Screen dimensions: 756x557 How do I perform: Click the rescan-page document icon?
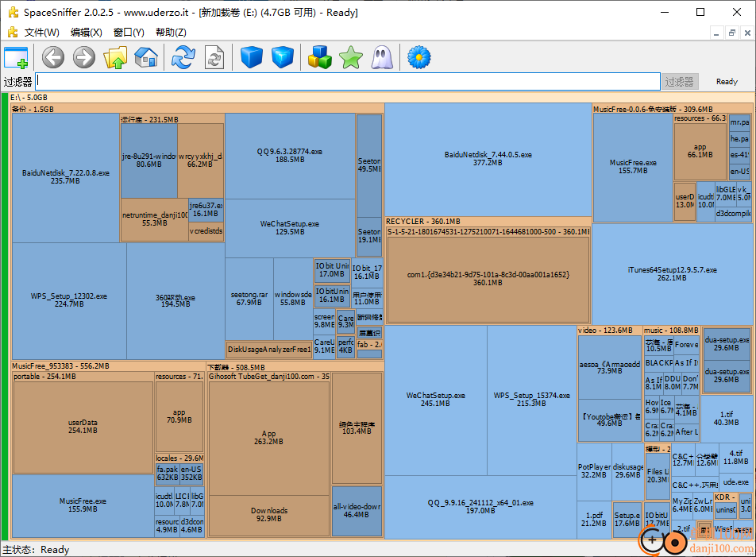[214, 57]
